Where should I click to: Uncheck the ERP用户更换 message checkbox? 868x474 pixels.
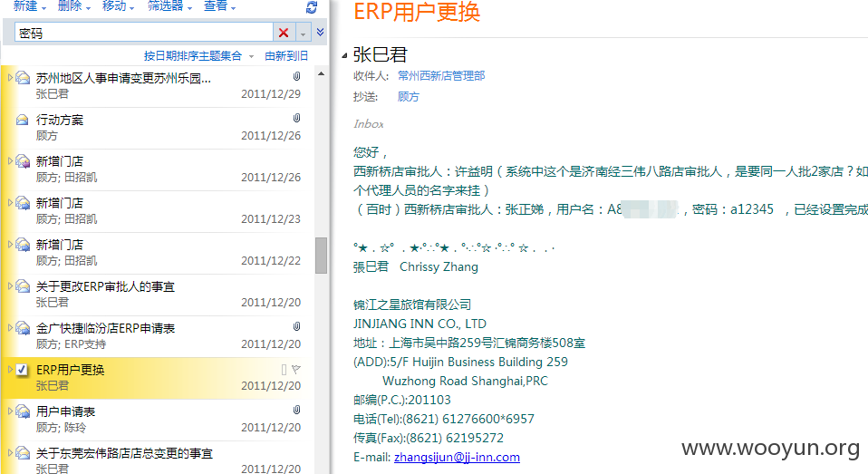click(22, 370)
